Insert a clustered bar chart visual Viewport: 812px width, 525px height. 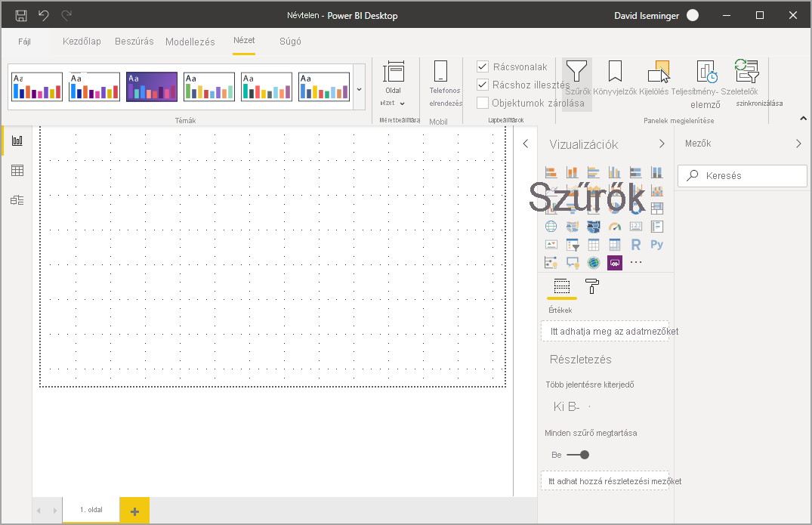[x=594, y=172]
